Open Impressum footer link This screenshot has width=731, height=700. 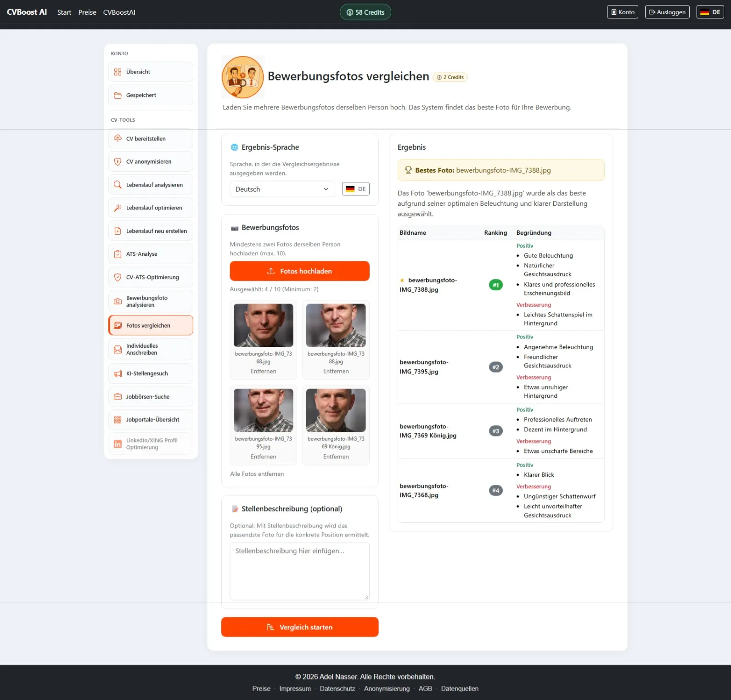[x=295, y=689]
